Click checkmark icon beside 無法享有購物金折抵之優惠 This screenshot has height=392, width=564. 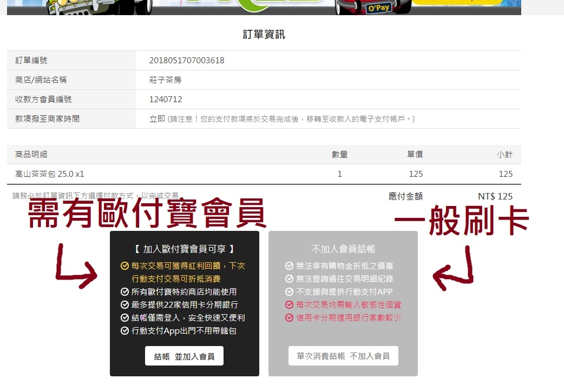coord(290,266)
